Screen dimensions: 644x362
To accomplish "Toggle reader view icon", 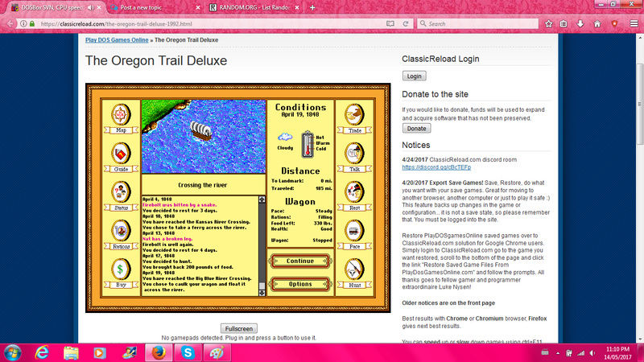I will point(390,24).
